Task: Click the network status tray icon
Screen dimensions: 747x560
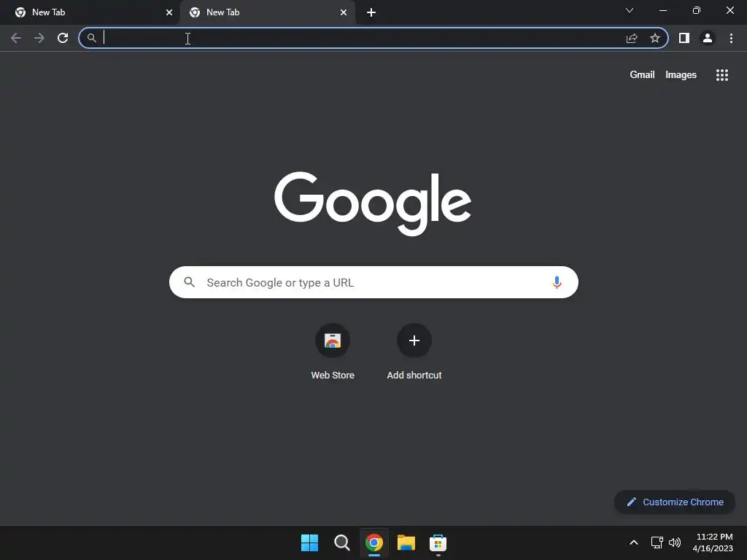Action: click(x=657, y=542)
